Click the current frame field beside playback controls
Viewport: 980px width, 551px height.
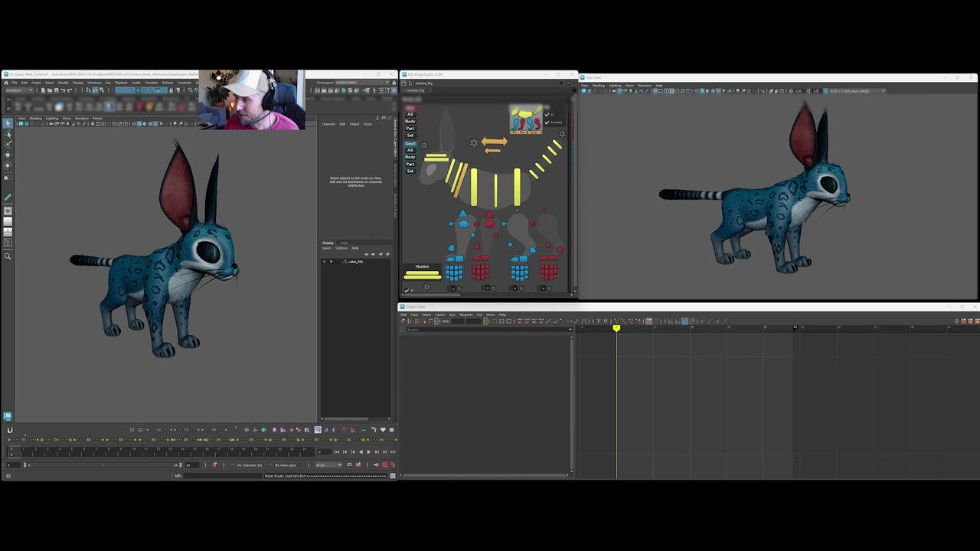point(325,452)
